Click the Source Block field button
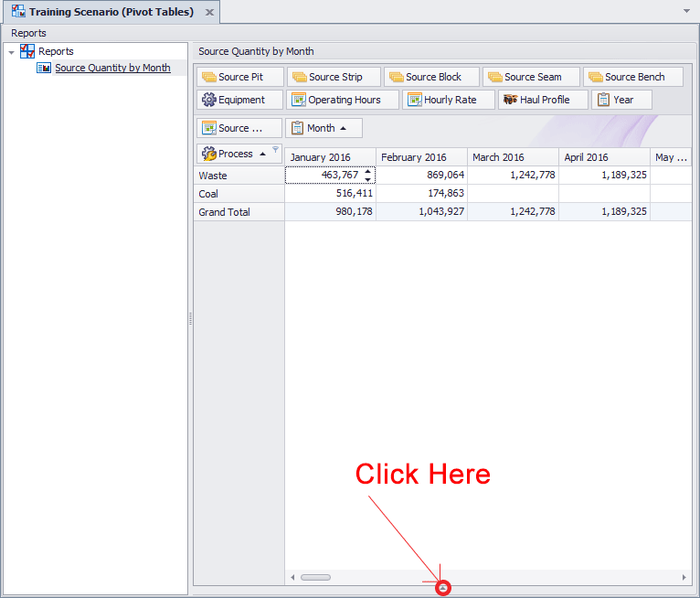 pyautogui.click(x=431, y=77)
